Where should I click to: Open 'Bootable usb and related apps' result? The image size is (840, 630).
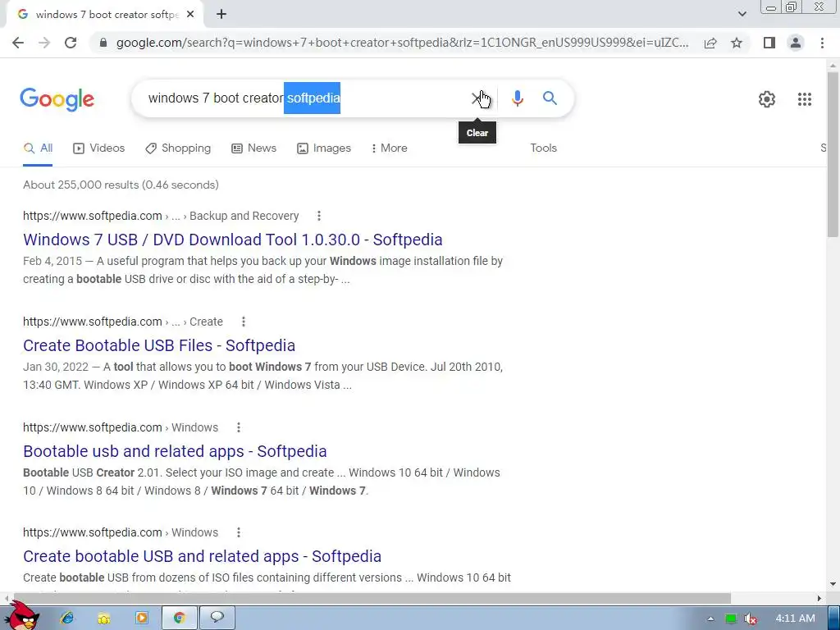click(x=175, y=451)
